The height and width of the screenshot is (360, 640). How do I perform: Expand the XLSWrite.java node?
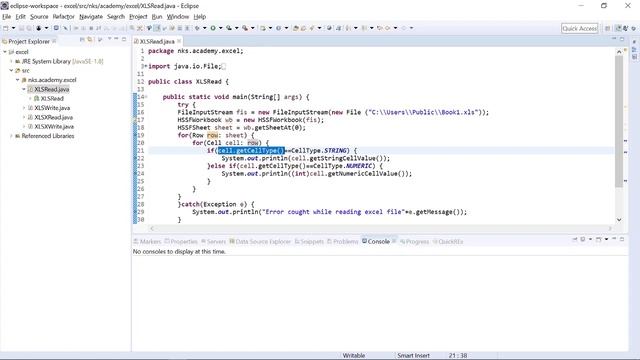24,108
